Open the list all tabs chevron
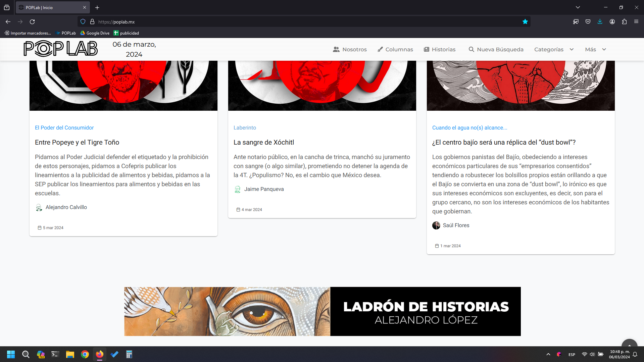644x362 pixels. coord(578,7)
